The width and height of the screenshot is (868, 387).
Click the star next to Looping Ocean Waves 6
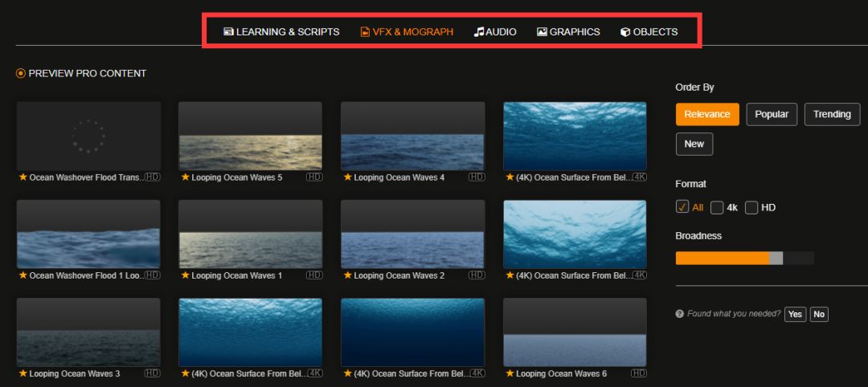[x=510, y=373]
